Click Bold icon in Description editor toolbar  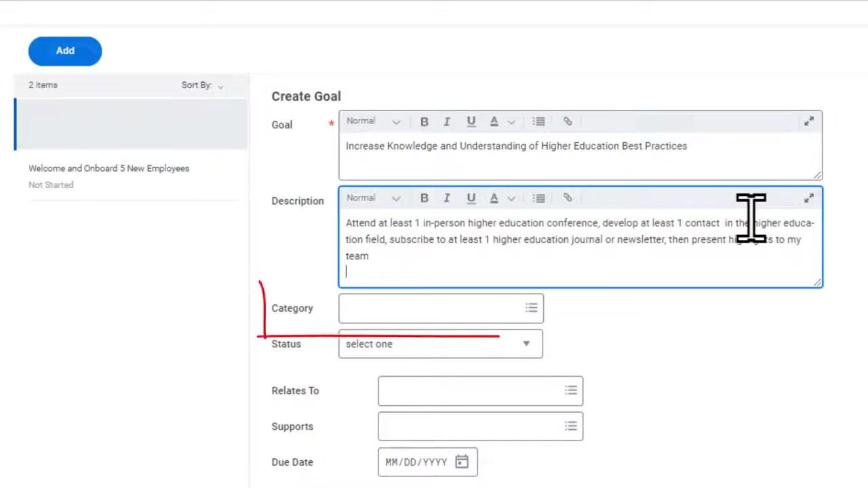[424, 199]
